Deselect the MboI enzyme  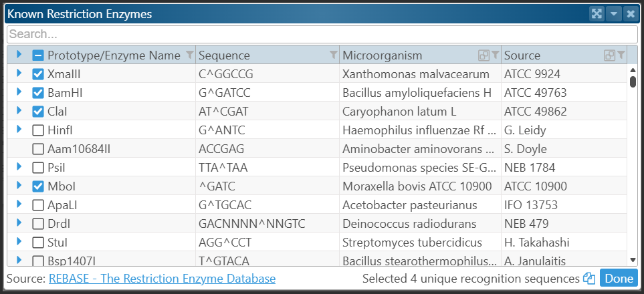[x=38, y=186]
